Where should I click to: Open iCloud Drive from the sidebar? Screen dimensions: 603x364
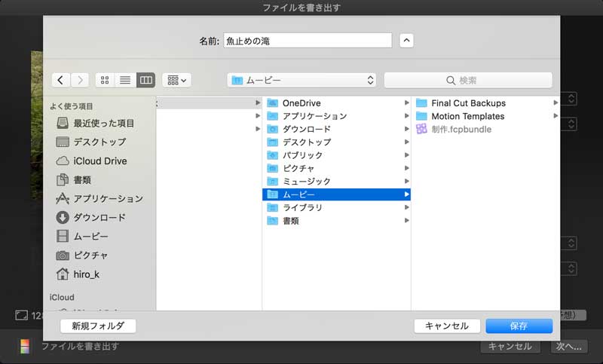(99, 161)
